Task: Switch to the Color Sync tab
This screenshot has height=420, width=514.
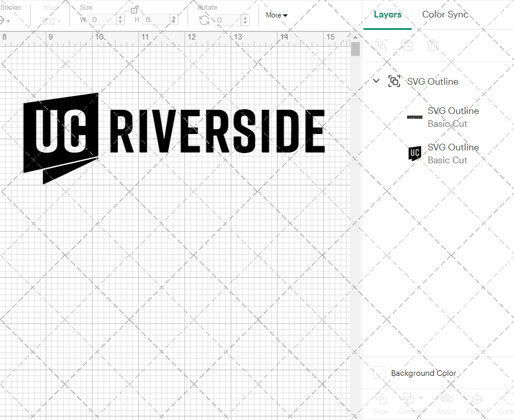Action: pos(445,14)
